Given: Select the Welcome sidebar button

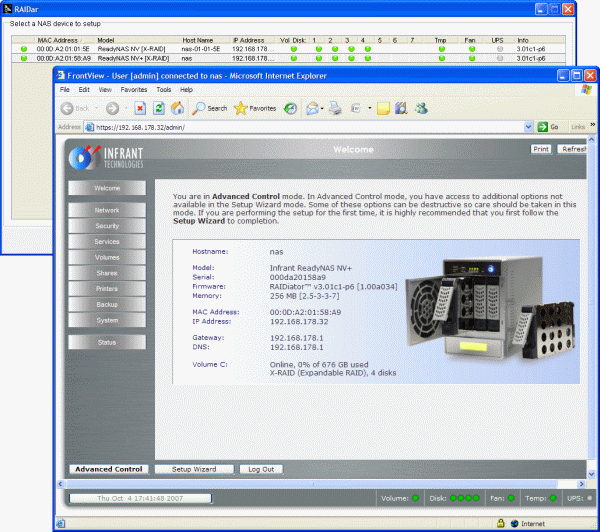Looking at the screenshot, I should pos(107,188).
